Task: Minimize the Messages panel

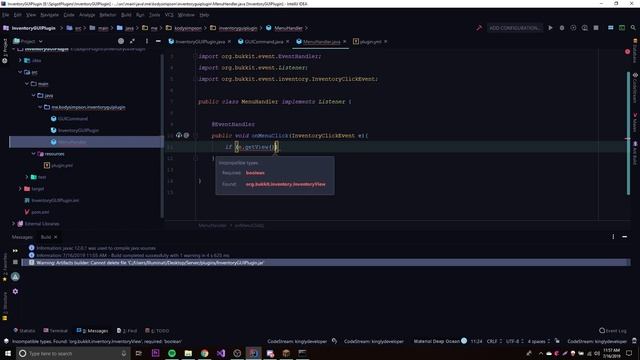Action: 624,237
